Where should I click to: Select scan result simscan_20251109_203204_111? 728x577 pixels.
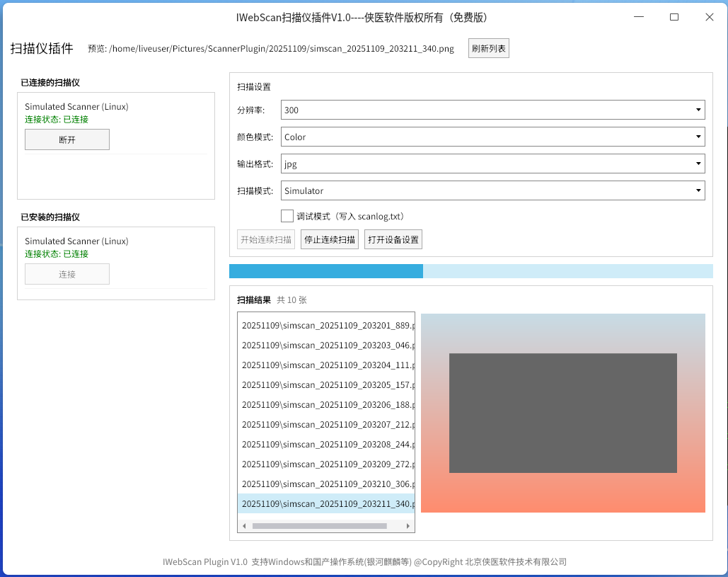click(x=327, y=365)
